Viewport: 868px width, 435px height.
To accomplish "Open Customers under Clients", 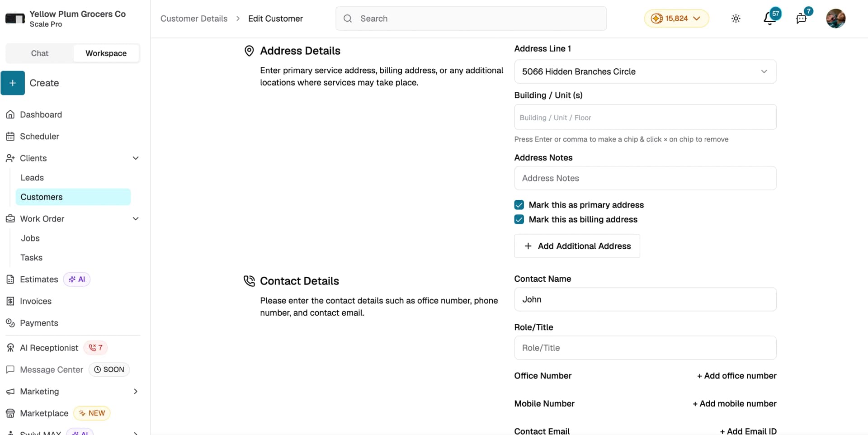I will pos(73,197).
